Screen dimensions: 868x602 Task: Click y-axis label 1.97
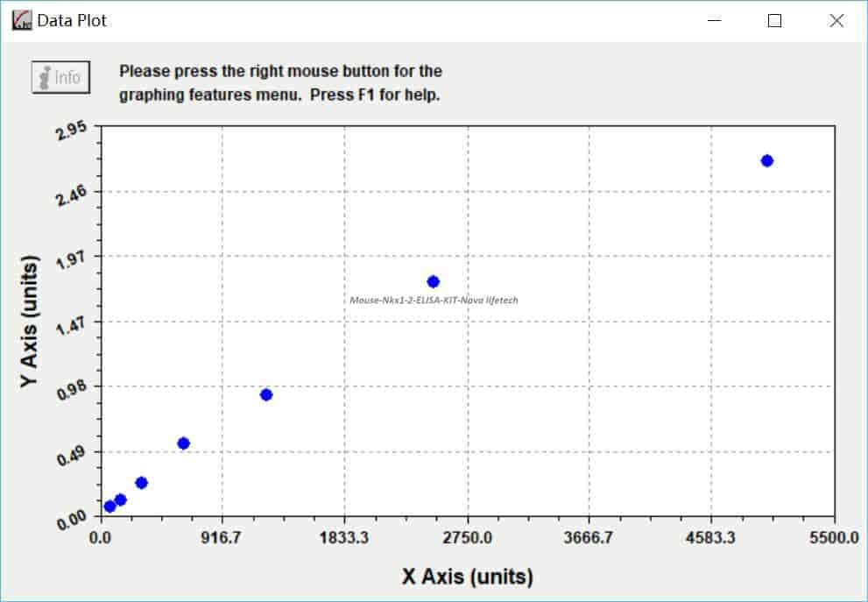(72, 259)
